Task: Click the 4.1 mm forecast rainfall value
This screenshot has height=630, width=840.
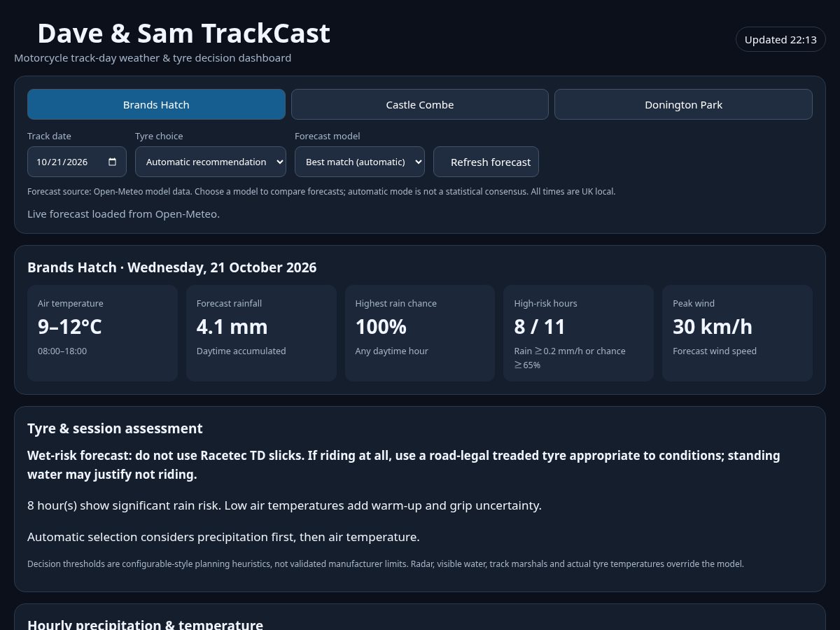Action: click(232, 327)
